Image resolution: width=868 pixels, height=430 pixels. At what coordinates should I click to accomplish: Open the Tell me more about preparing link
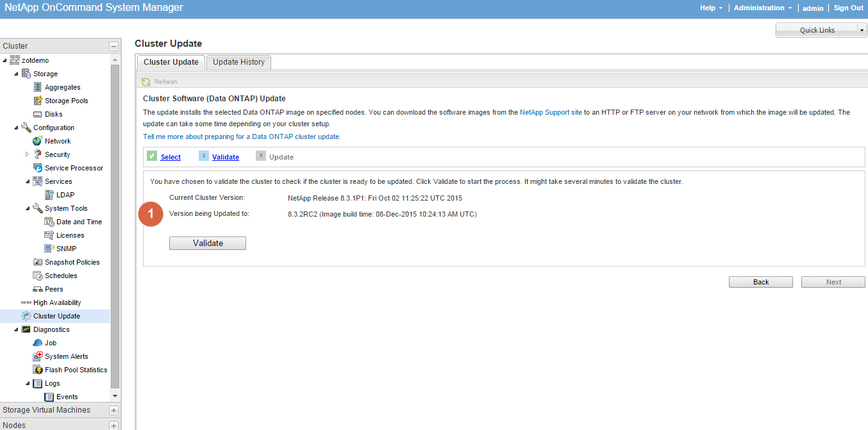point(242,136)
